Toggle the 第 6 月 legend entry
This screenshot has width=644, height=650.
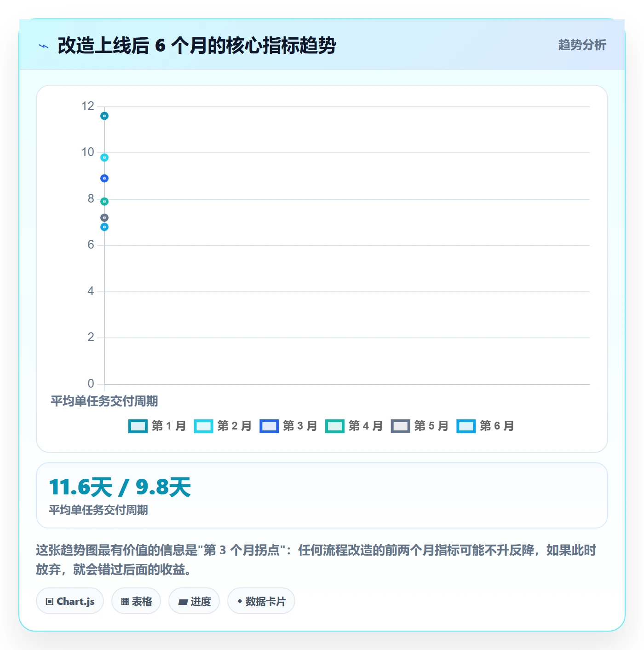coord(485,426)
